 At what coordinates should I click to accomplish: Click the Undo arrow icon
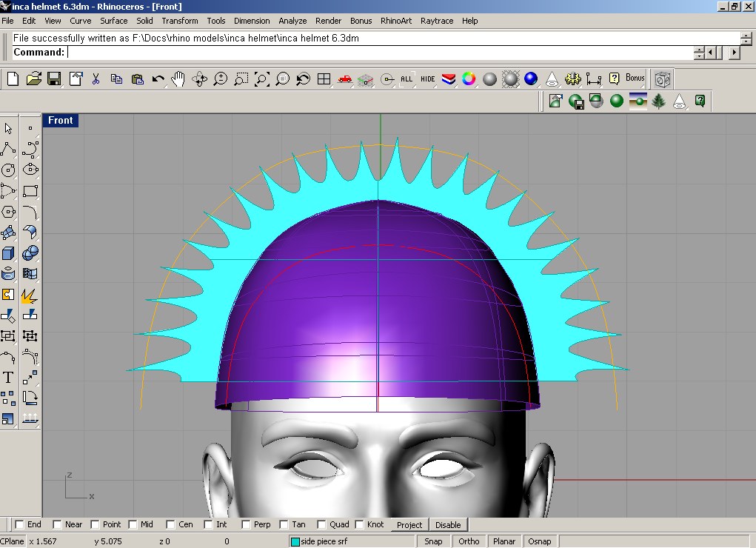(x=158, y=78)
